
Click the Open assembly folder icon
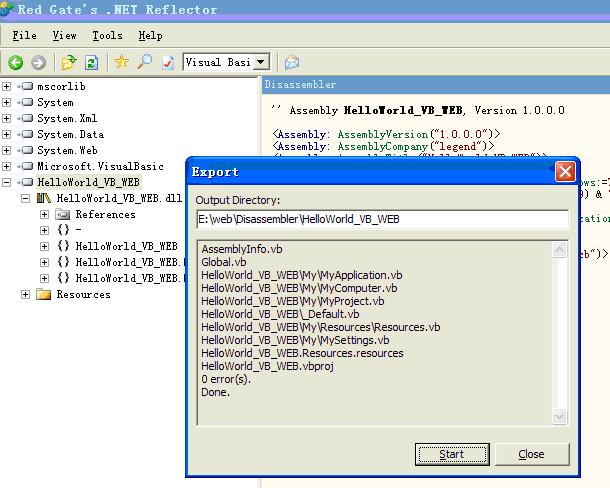click(69, 62)
